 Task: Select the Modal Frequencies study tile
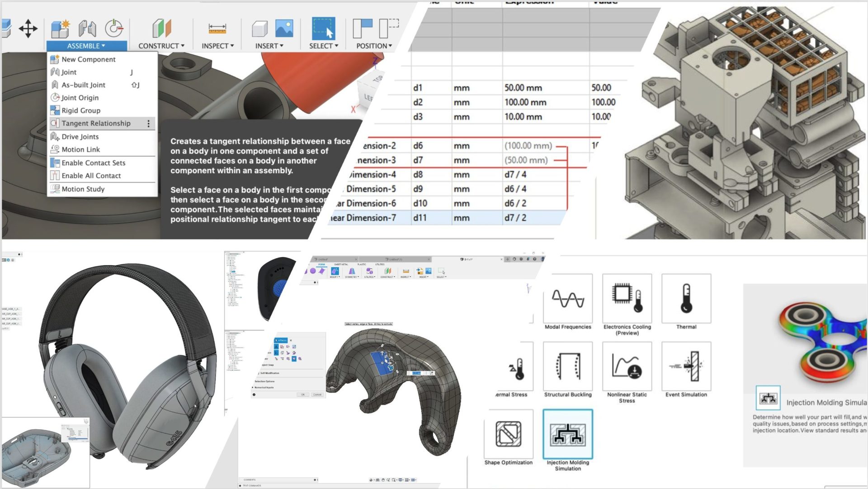pyautogui.click(x=568, y=299)
